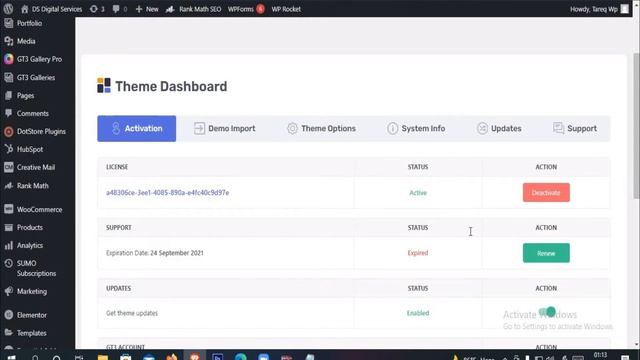The height and width of the screenshot is (360, 640).
Task: Open DotStore Plugins icon
Action: click(x=9, y=131)
